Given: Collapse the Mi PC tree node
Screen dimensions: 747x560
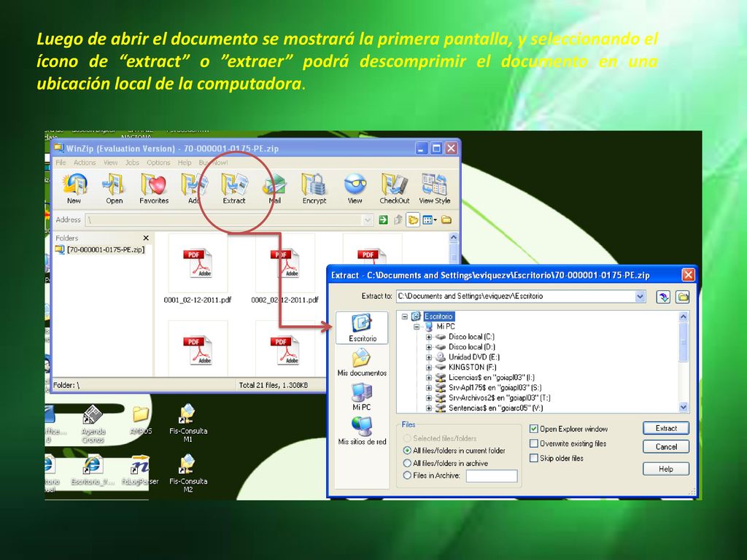Looking at the screenshot, I should 417,327.
